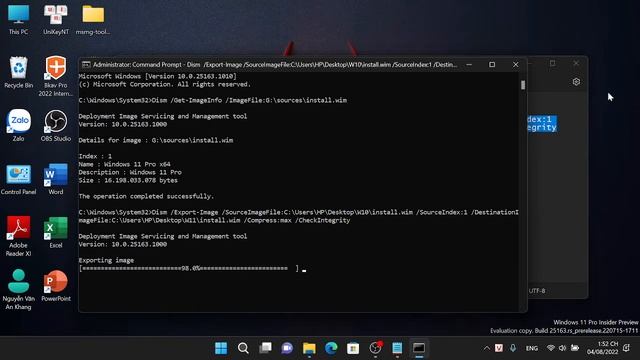This screenshot has height=360, width=640.
Task: Launch PowerPoint desktop shortcut
Action: coord(56,286)
